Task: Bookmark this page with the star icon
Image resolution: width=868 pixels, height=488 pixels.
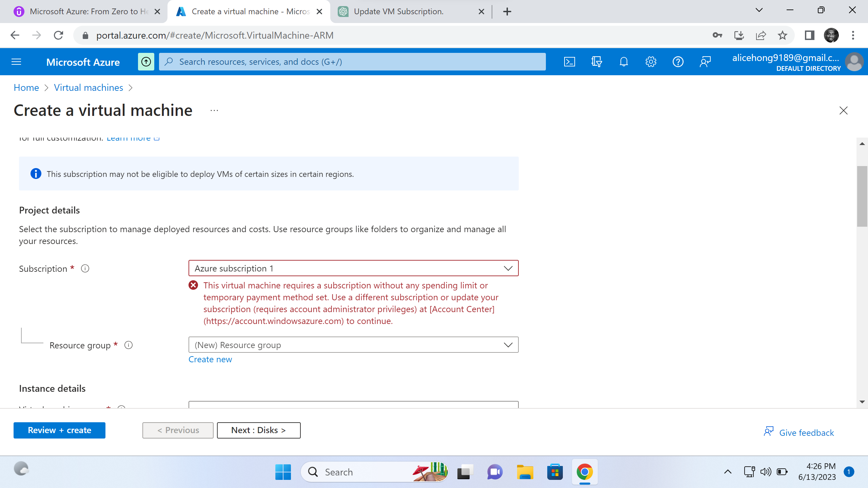Action: tap(782, 35)
